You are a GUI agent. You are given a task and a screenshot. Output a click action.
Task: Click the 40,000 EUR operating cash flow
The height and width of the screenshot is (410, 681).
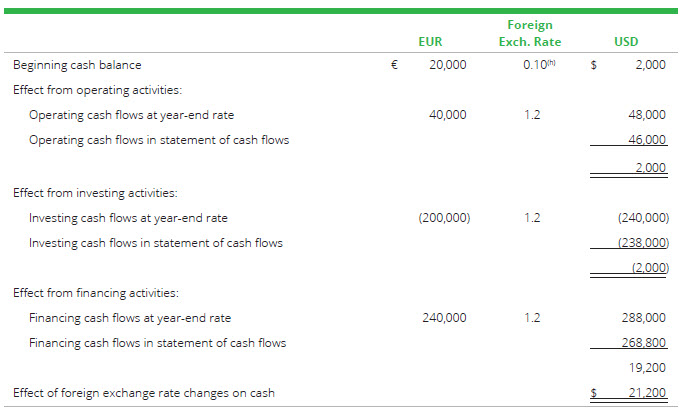[x=447, y=115]
